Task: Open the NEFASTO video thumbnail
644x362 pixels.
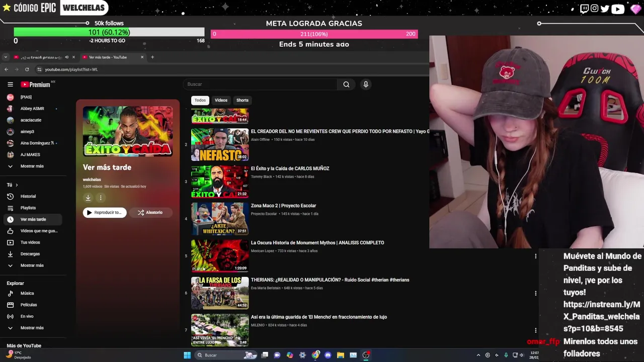Action: coord(220,145)
